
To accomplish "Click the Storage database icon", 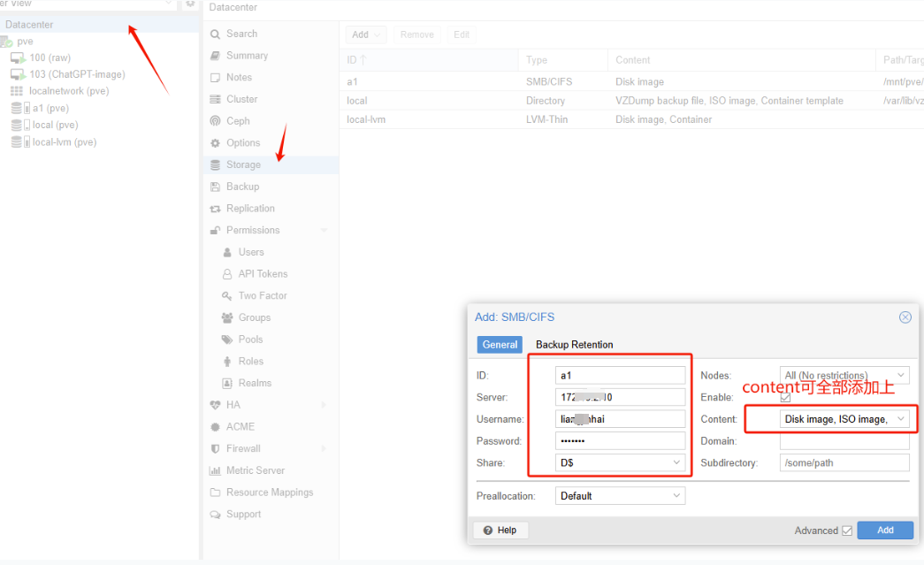I will click(x=215, y=164).
